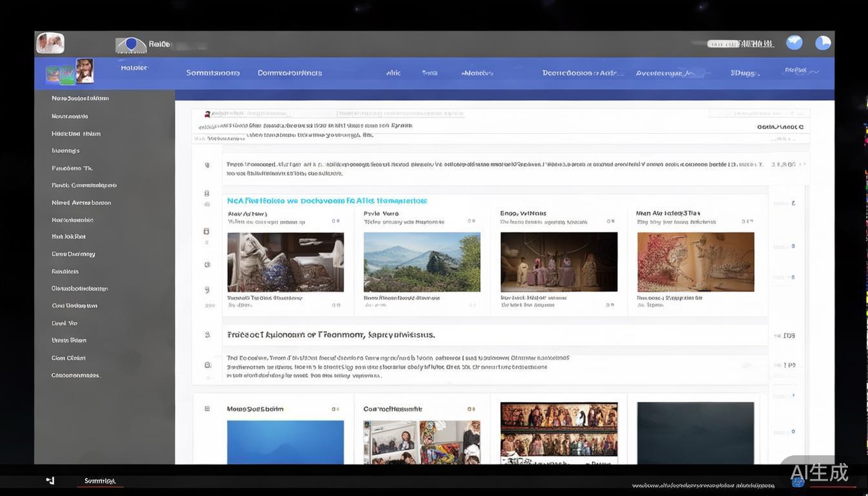Click the small red user icon above the post
Viewport: 868px width, 496px height.
(207, 114)
